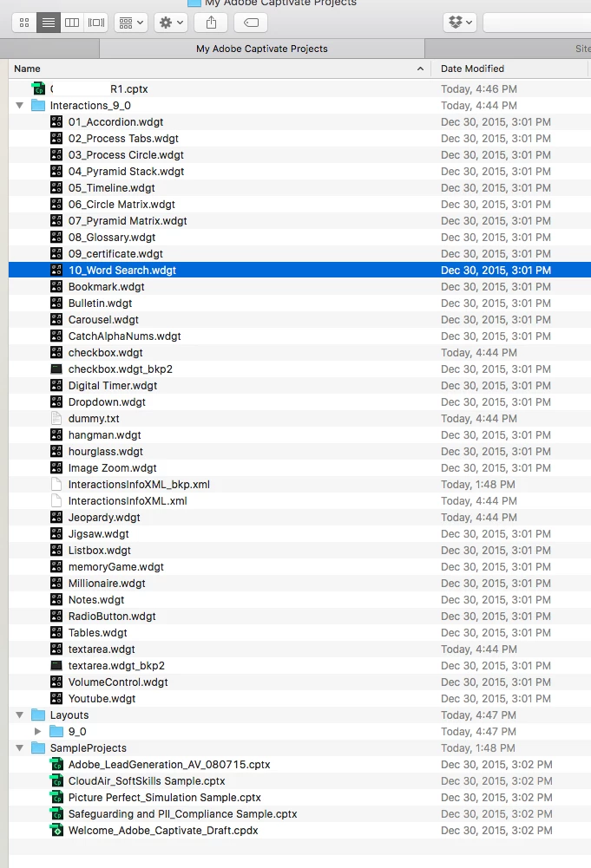
Task: Select CloudAir_SoftSkills Sample.cptx file name
Action: click(x=147, y=781)
